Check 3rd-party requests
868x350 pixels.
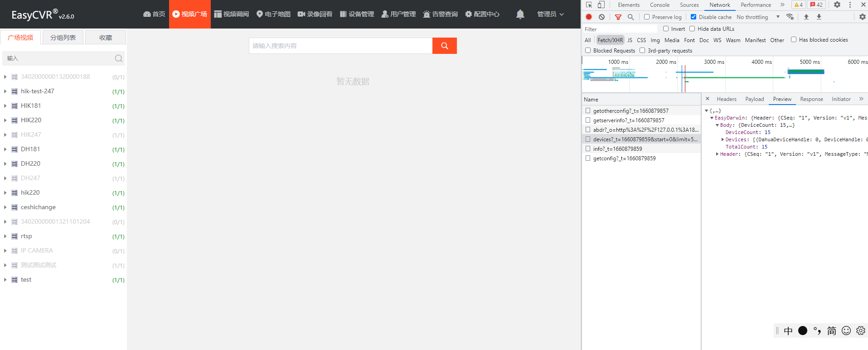tap(642, 50)
